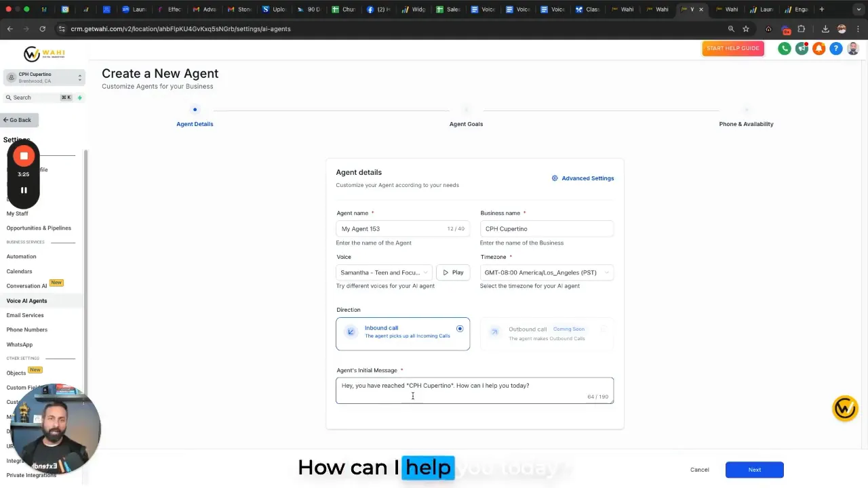This screenshot has height=488, width=868.
Task: Open Calendars in sidebar
Action: click(20, 271)
